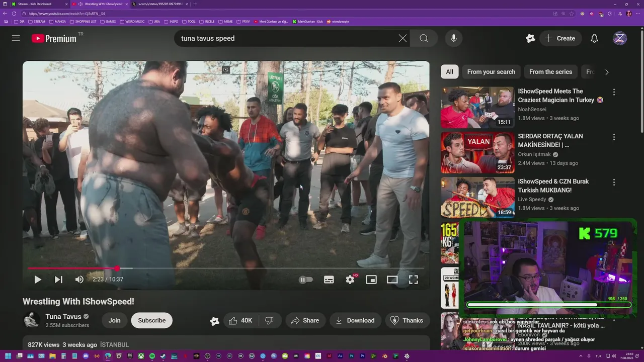The height and width of the screenshot is (362, 644).
Task: Open options for 'CZN Burak Turkish MUKBANG' video
Action: [x=614, y=183]
